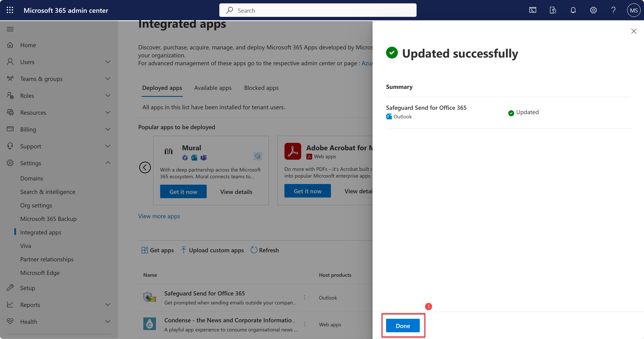Click the Reports chart icon in sidebar
The image size is (644, 339).
(x=10, y=304)
